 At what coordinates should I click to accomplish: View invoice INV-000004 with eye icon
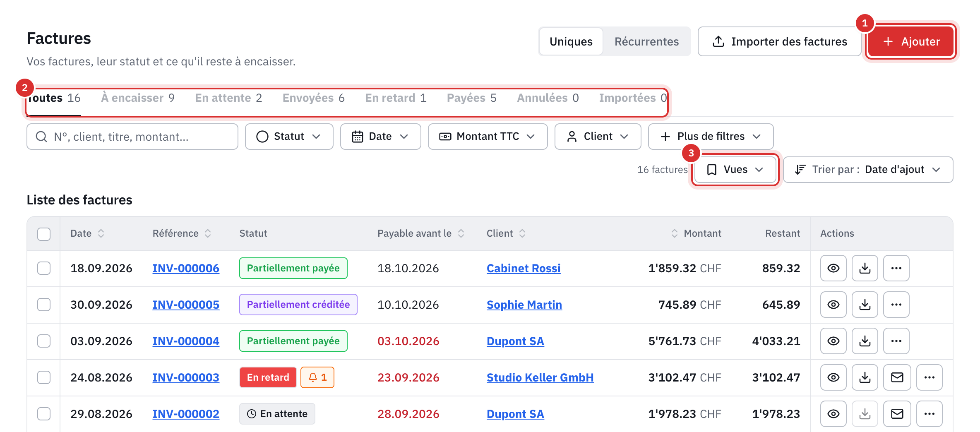833,341
